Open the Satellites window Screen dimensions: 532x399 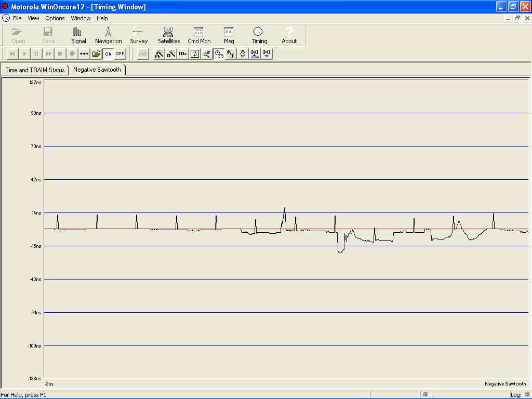click(169, 36)
